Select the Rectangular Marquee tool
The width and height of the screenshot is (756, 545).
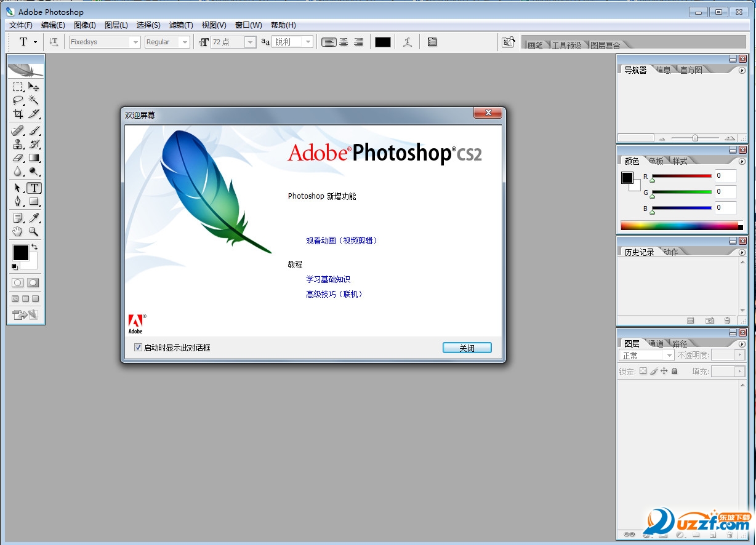(x=18, y=87)
